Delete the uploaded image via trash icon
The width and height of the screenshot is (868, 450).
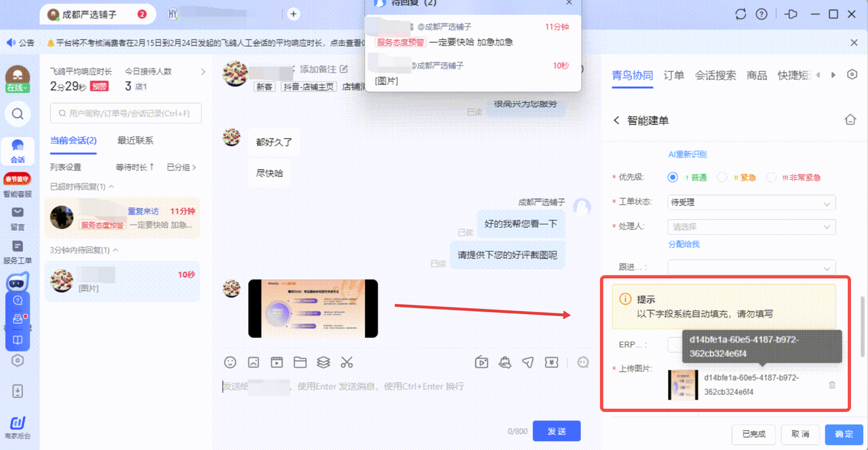(x=832, y=385)
